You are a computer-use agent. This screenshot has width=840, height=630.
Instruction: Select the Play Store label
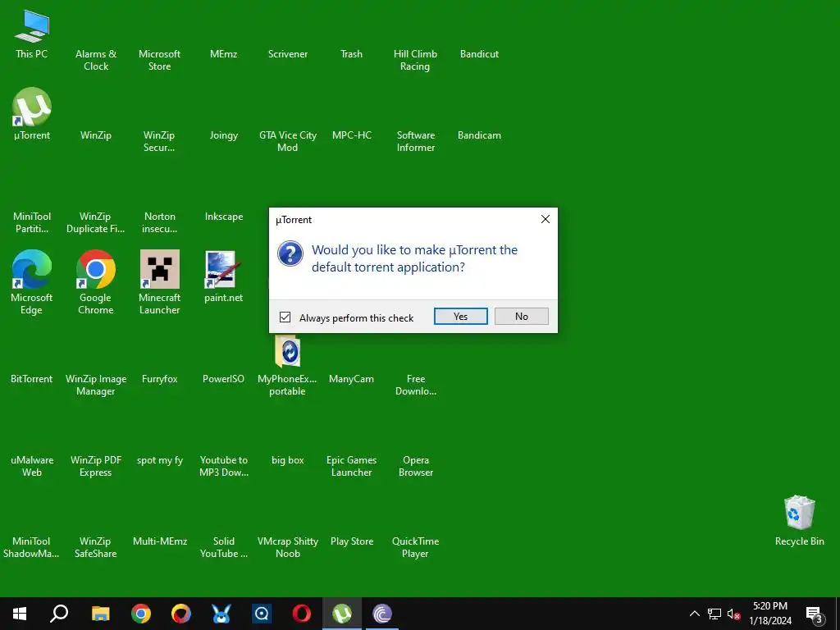[351, 541]
